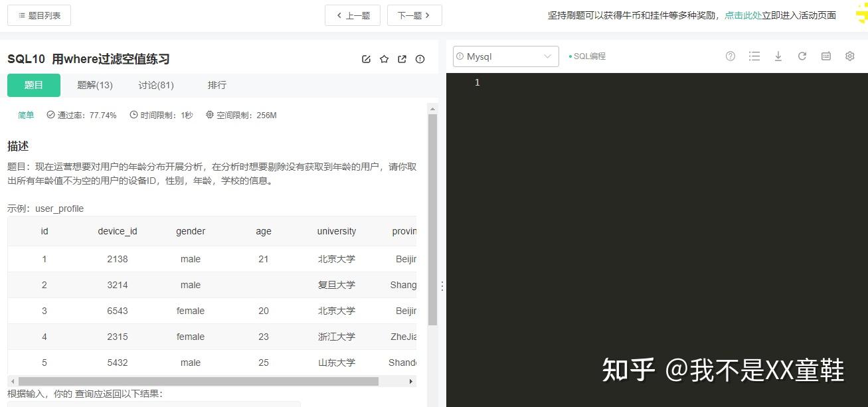Open editor settings gear icon
Viewport: 868px width, 407px height.
[849, 56]
